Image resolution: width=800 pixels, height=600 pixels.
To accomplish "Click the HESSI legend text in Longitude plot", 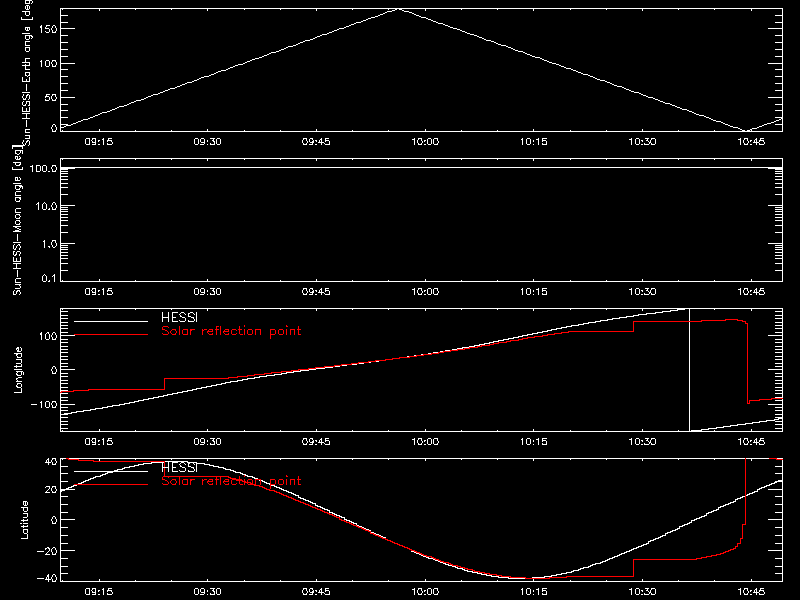I will pyautogui.click(x=179, y=317).
